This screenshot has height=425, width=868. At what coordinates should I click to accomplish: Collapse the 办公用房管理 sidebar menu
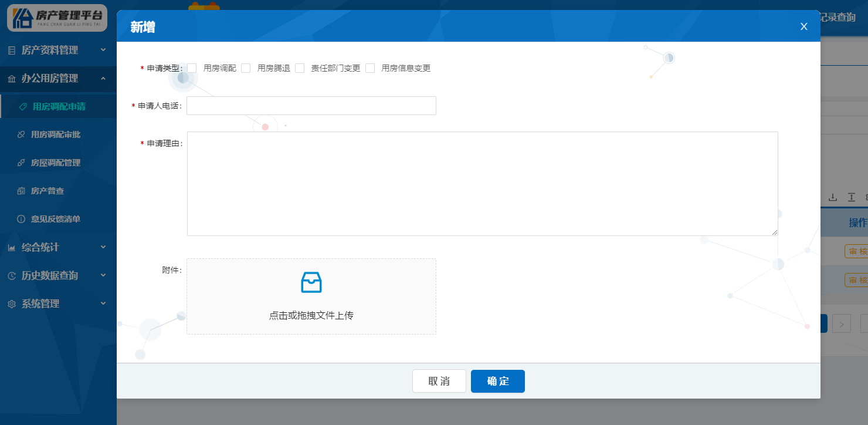coord(58,79)
